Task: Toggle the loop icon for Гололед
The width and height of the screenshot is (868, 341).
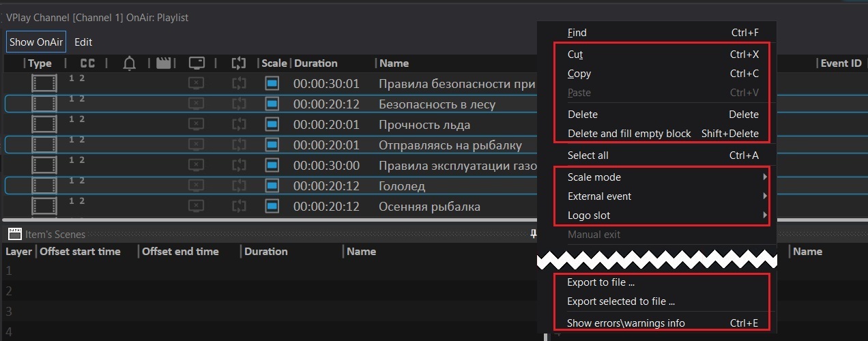Action: click(238, 186)
